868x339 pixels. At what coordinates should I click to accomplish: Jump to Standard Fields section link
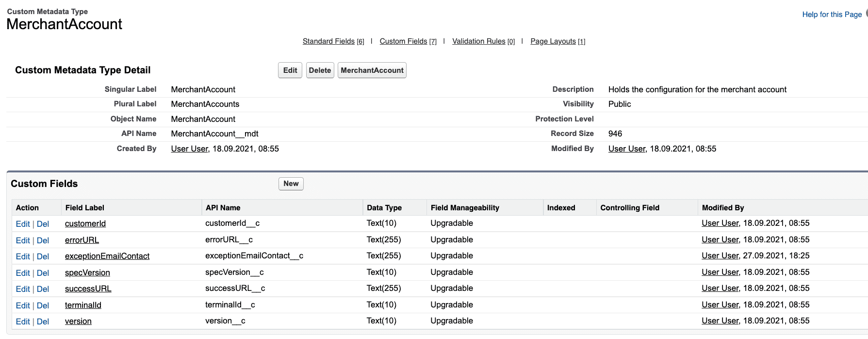tap(328, 41)
